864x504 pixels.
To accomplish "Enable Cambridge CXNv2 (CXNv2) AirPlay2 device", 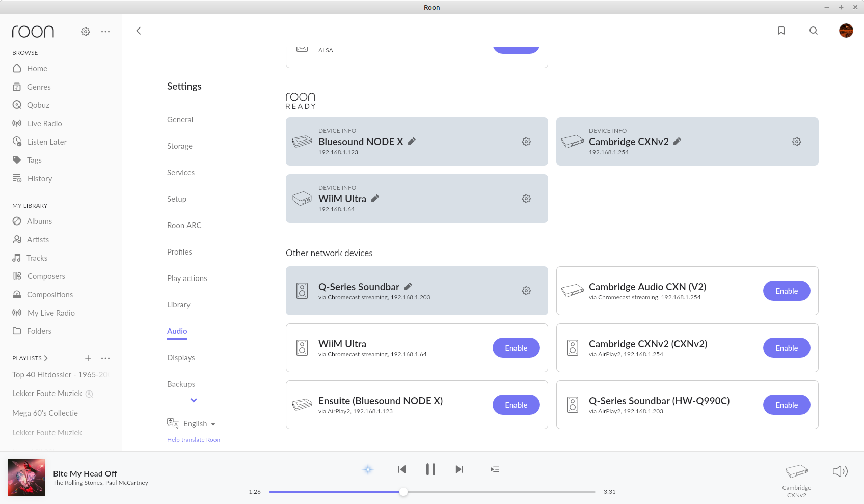I will pyautogui.click(x=787, y=348).
